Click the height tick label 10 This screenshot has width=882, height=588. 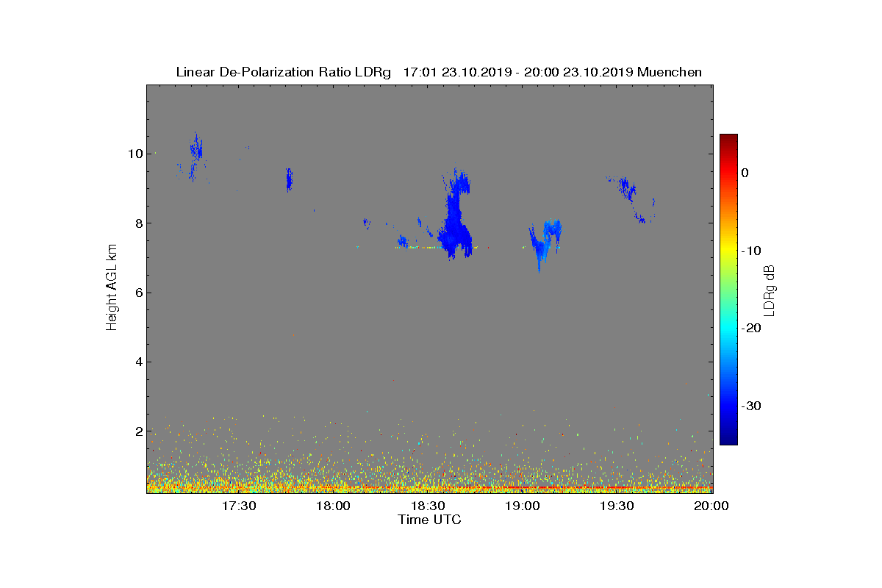coord(134,154)
